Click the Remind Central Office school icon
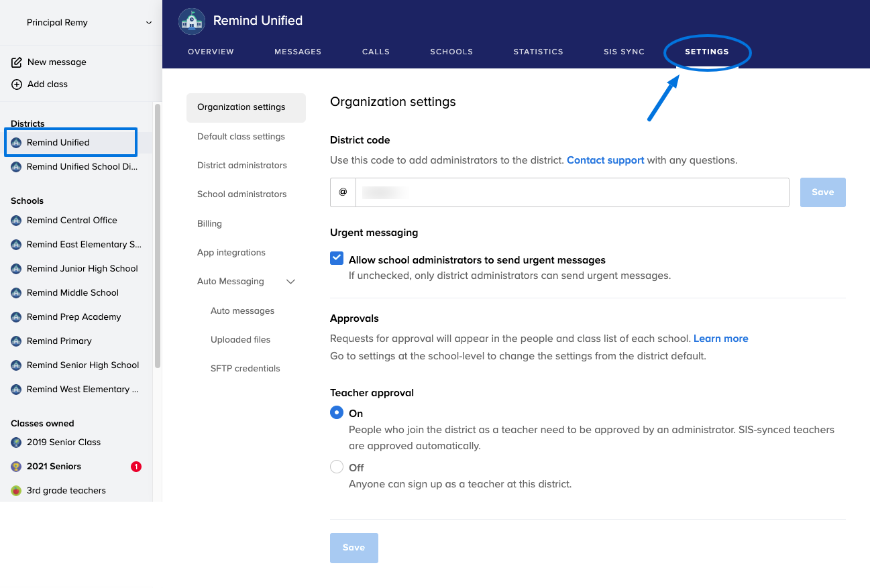Screen dimensions: 870x588 coord(17,221)
